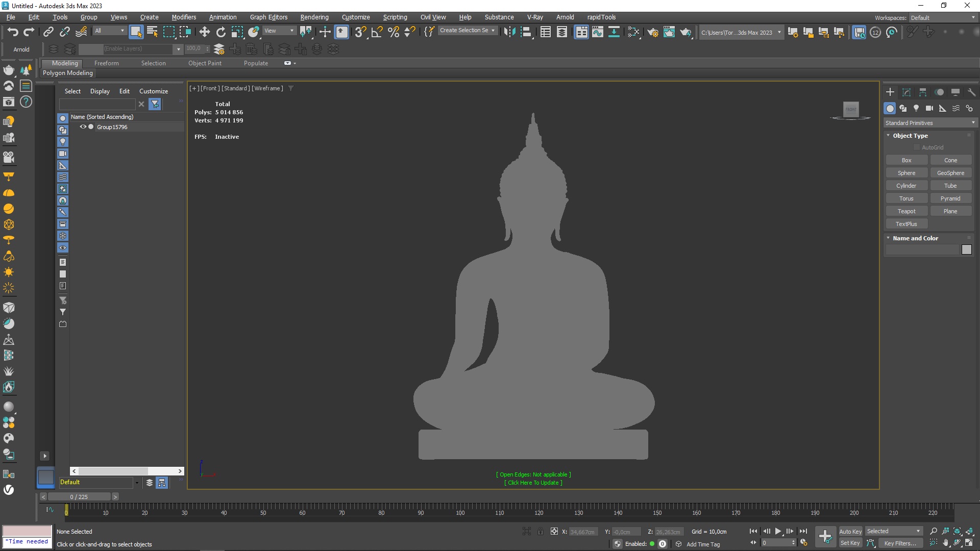This screenshot has height=551, width=980.
Task: Open the reference coordinate View dropdown
Action: click(x=279, y=31)
